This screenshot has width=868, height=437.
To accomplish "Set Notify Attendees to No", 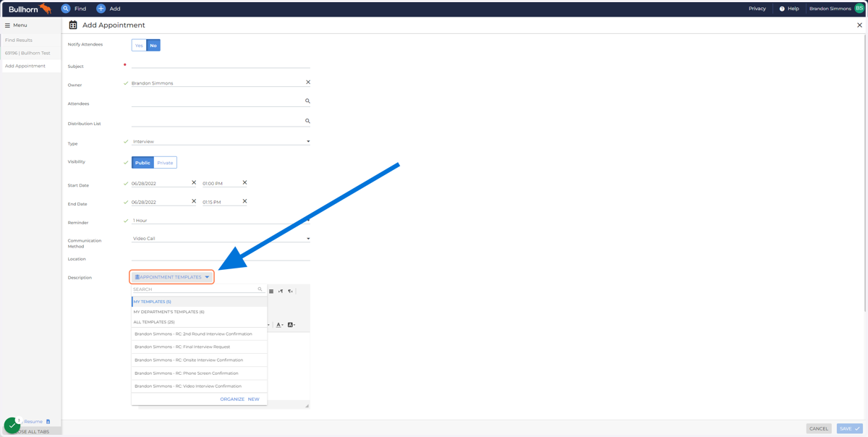I will 153,45.
